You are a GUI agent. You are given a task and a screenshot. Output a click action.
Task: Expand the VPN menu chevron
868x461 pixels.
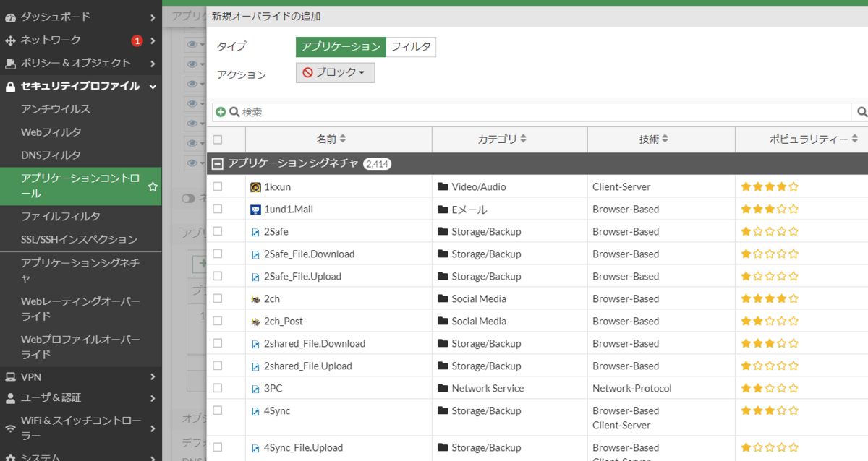coord(153,377)
